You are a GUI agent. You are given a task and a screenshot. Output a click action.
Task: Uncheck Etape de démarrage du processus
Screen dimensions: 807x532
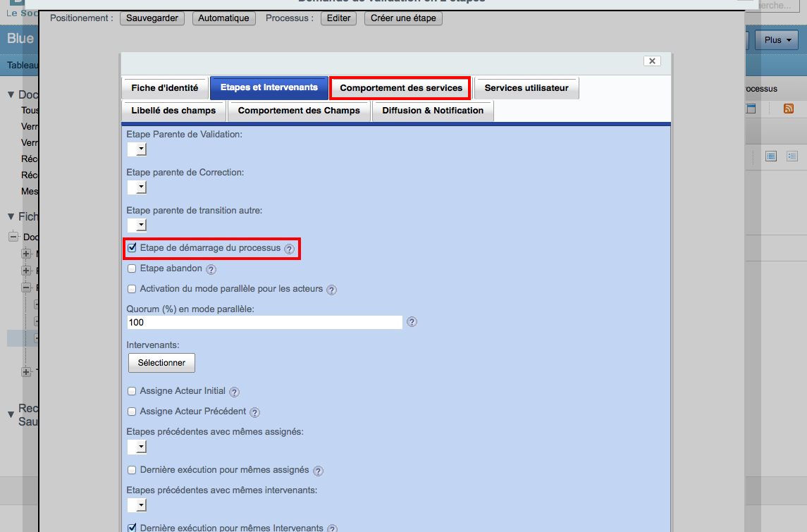tap(133, 248)
